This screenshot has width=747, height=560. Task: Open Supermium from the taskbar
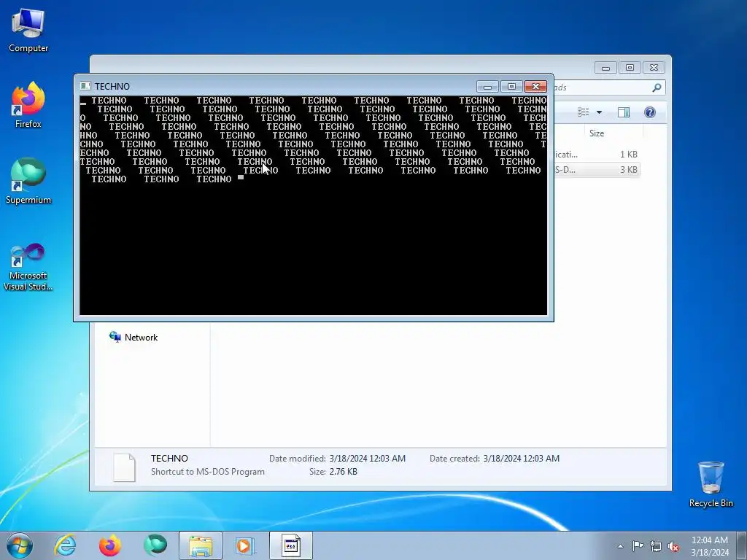click(x=155, y=545)
